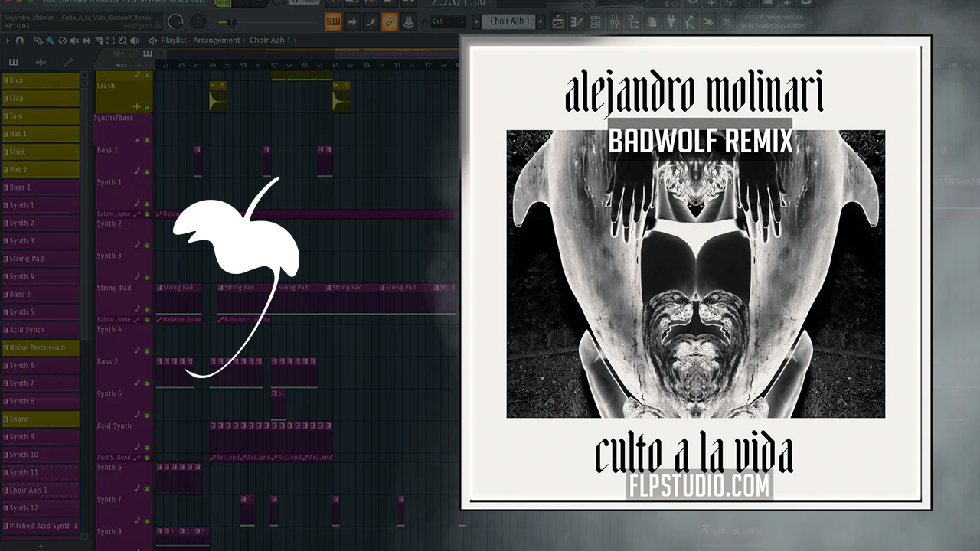This screenshot has width=980, height=551.
Task: Select the Noise Percussion pattern in the picker
Action: (x=41, y=347)
